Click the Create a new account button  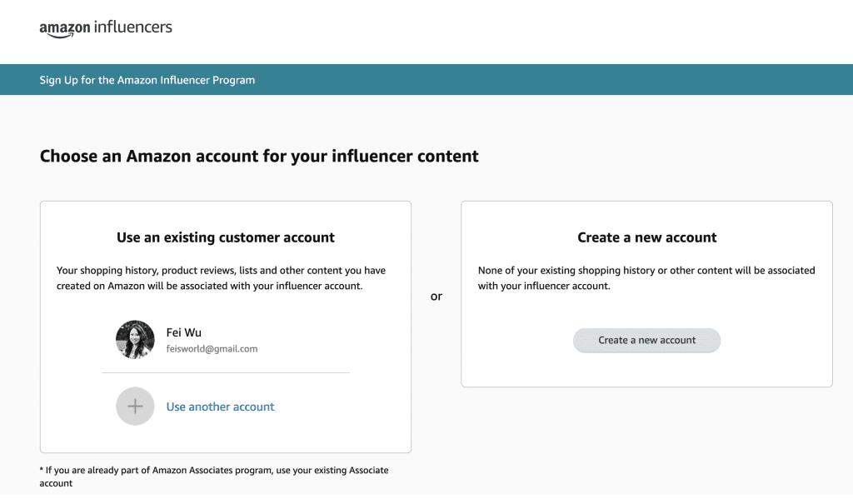[x=646, y=340]
